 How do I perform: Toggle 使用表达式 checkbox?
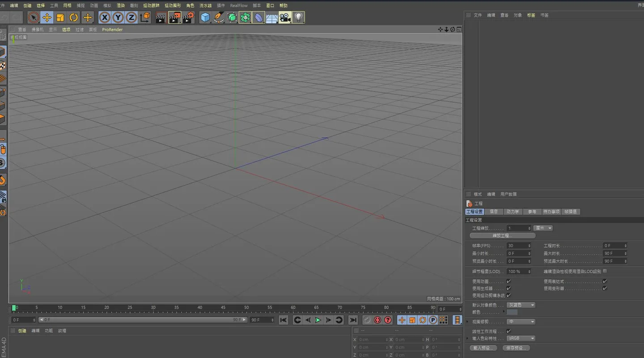click(605, 282)
